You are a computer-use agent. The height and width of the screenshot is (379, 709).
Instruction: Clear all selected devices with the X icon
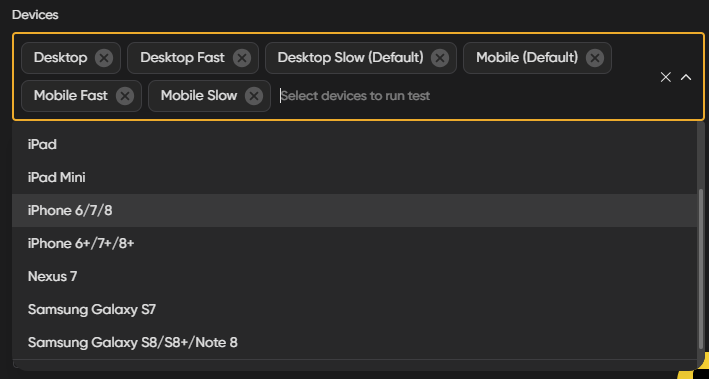666,77
